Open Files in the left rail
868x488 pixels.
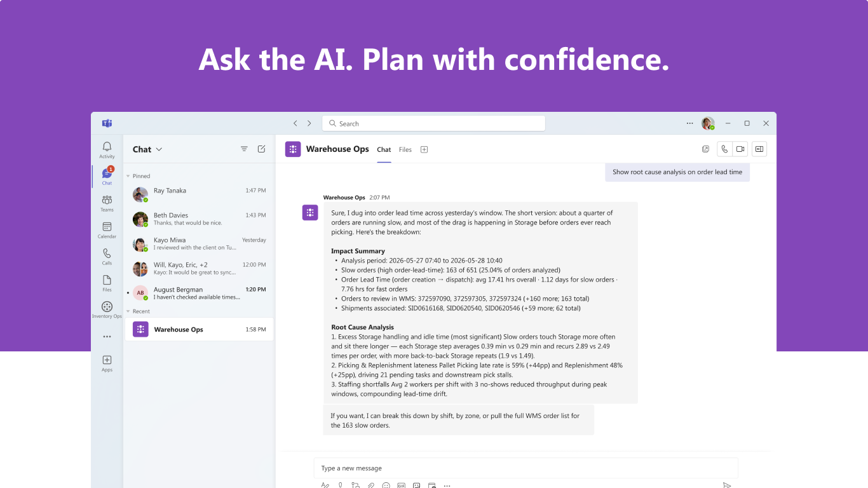[107, 283]
